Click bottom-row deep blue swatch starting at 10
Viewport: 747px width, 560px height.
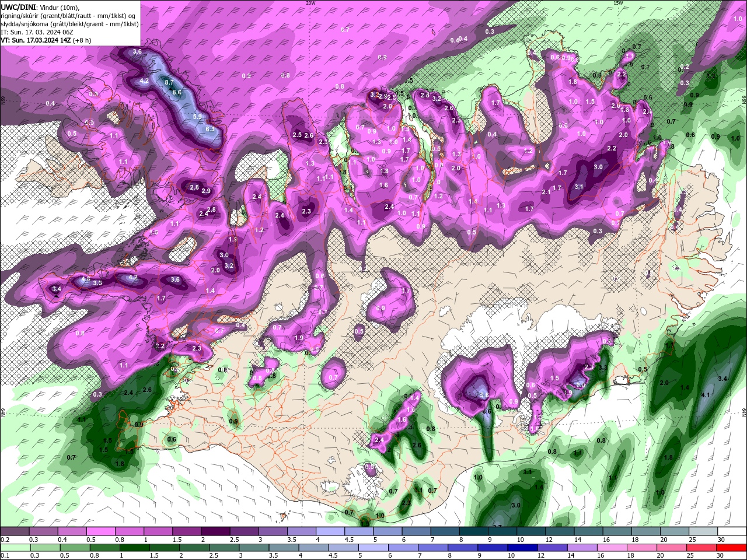(523, 548)
